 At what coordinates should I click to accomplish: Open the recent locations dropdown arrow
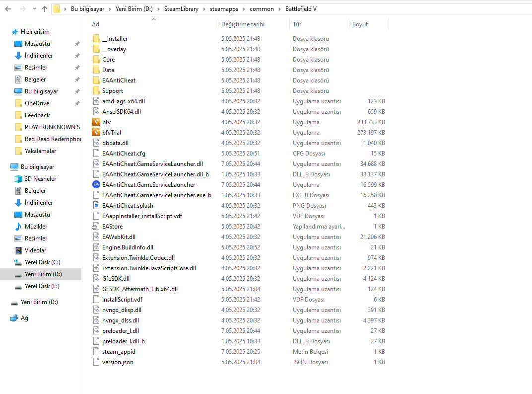[x=34, y=9]
